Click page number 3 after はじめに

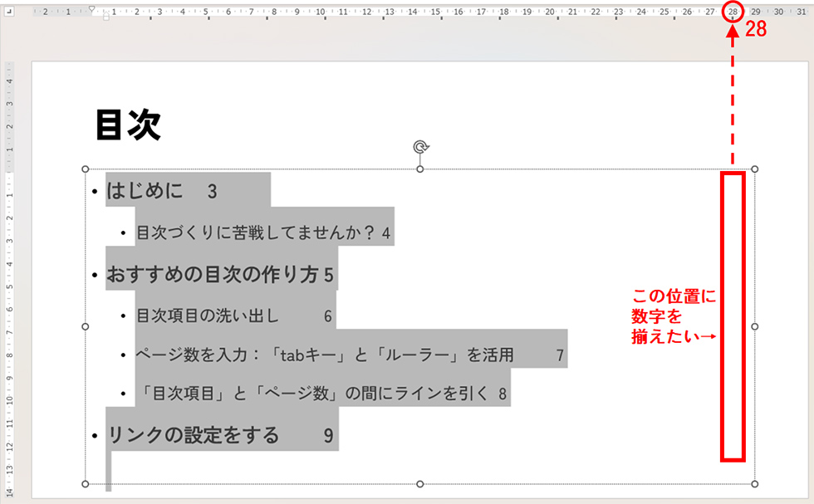(212, 192)
